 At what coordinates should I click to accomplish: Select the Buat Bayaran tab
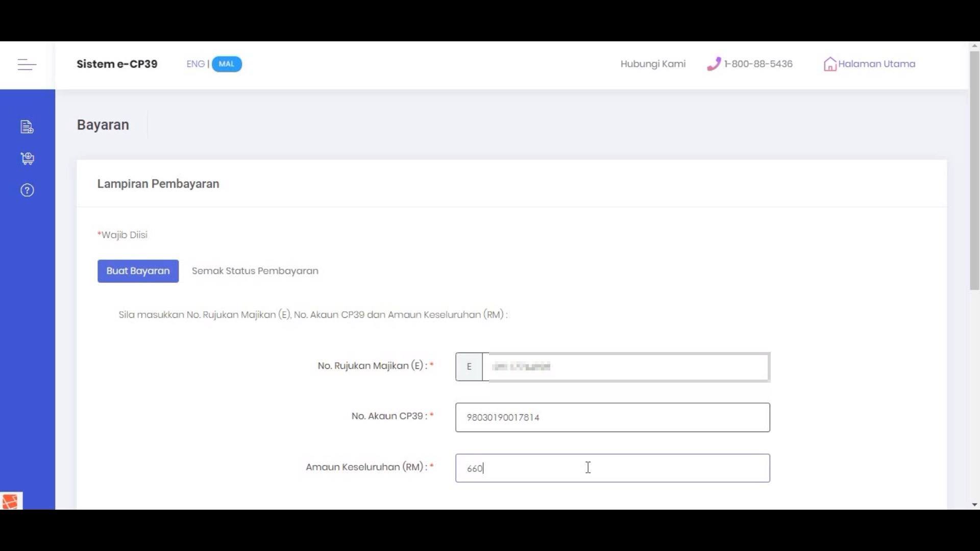[138, 271]
